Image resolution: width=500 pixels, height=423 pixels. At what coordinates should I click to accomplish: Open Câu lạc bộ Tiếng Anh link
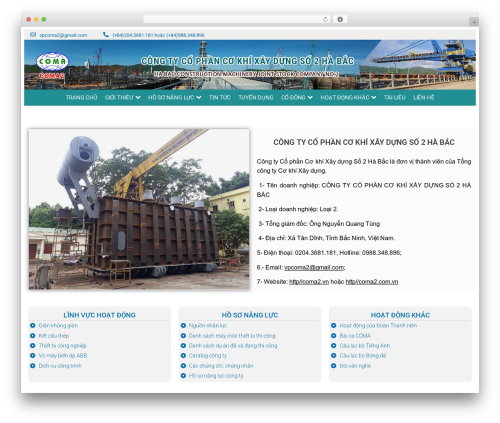[x=365, y=346]
